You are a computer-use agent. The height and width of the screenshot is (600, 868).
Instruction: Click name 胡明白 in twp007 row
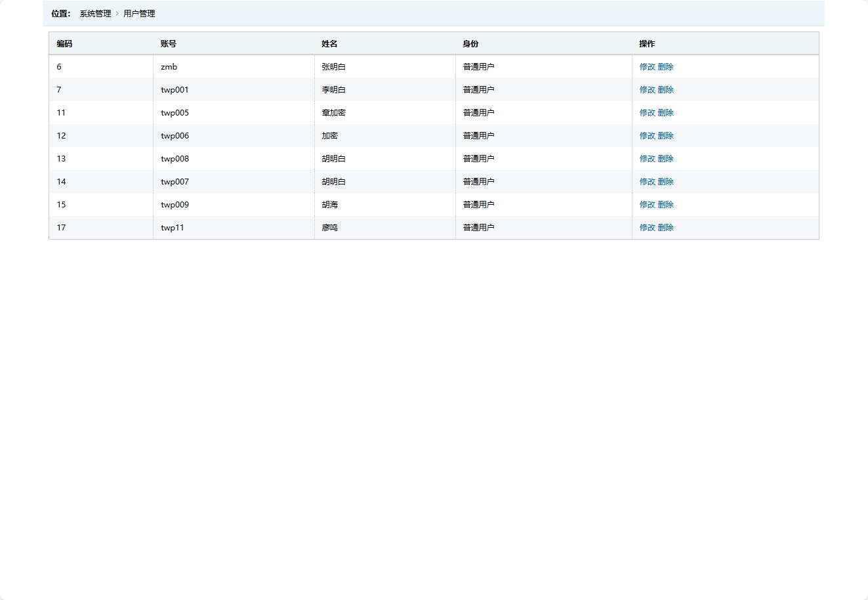tap(333, 182)
